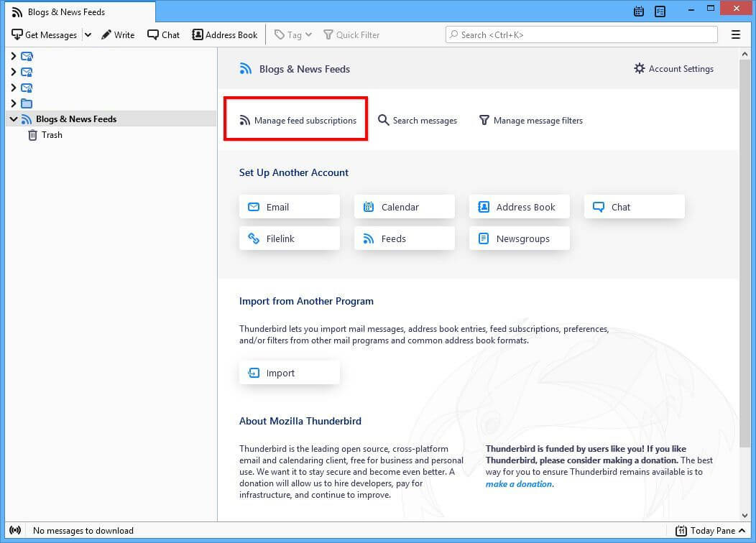Set up a new Calendar
The width and height of the screenshot is (756, 543).
[405, 207]
